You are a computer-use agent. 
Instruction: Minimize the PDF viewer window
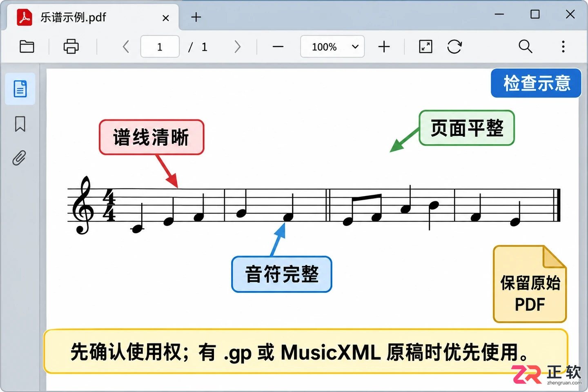tap(499, 14)
